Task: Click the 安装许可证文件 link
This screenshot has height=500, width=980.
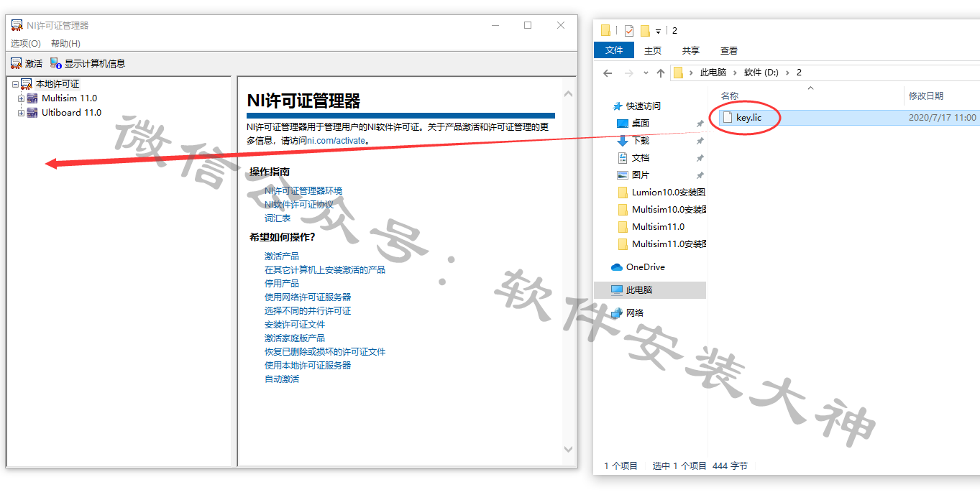Action: pos(295,325)
